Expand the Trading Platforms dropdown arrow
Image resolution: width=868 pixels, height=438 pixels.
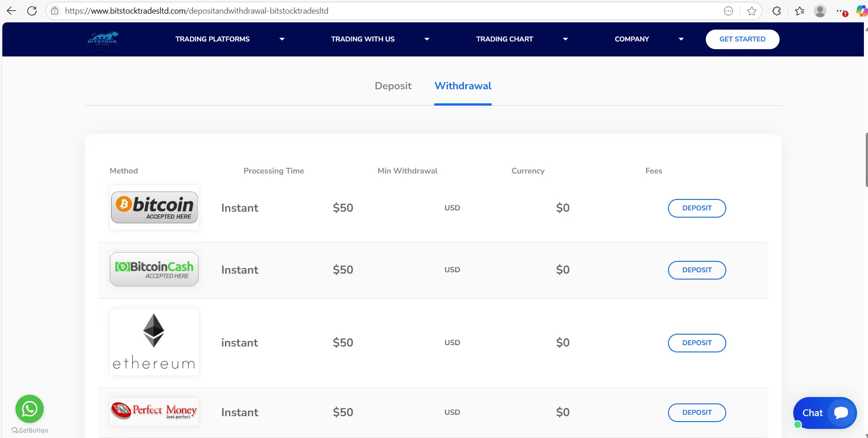(x=282, y=39)
